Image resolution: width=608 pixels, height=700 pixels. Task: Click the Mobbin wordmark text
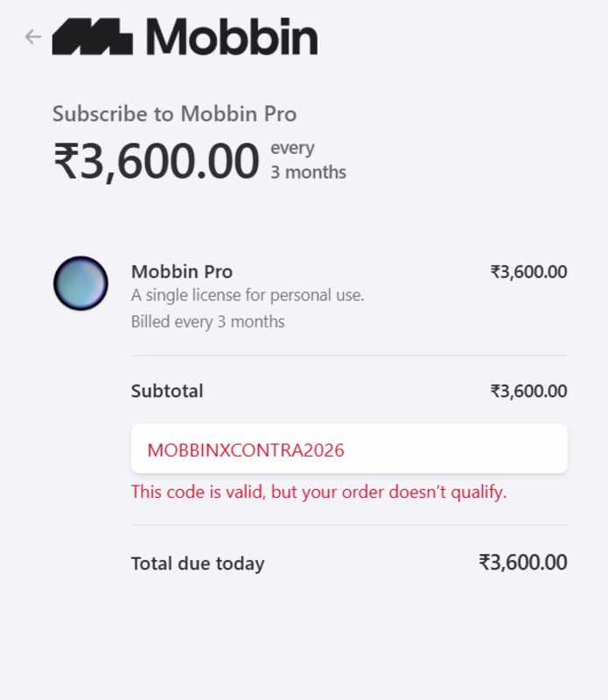pyautogui.click(x=230, y=37)
